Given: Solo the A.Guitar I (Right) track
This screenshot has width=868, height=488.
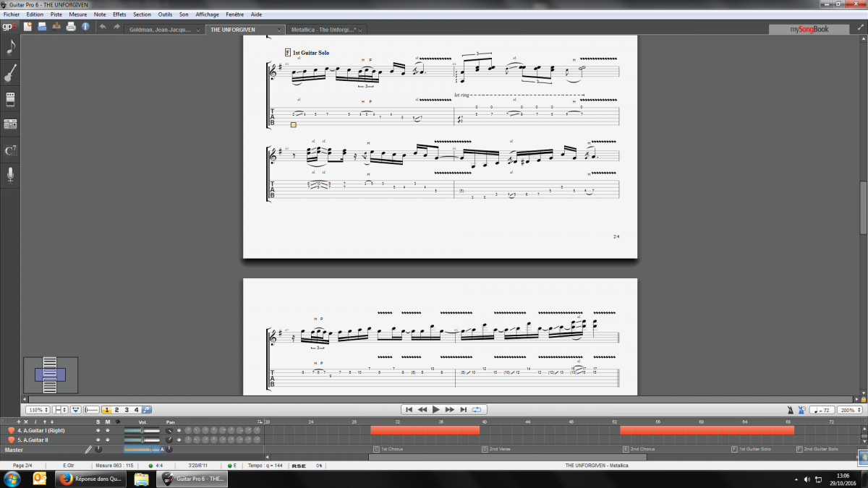Looking at the screenshot, I should 98,430.
